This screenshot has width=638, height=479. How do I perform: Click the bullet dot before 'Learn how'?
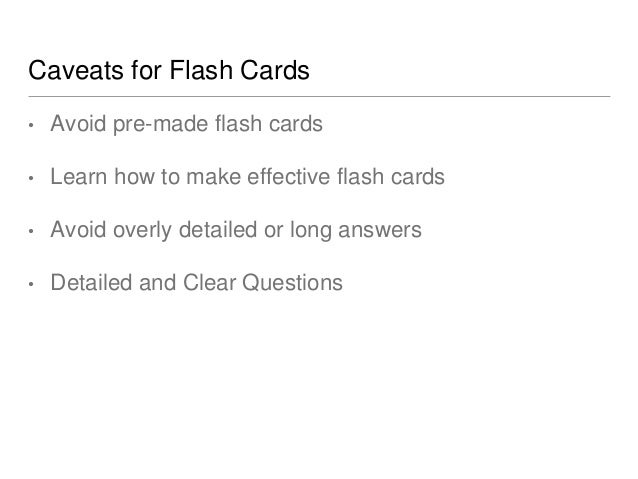pyautogui.click(x=31, y=178)
